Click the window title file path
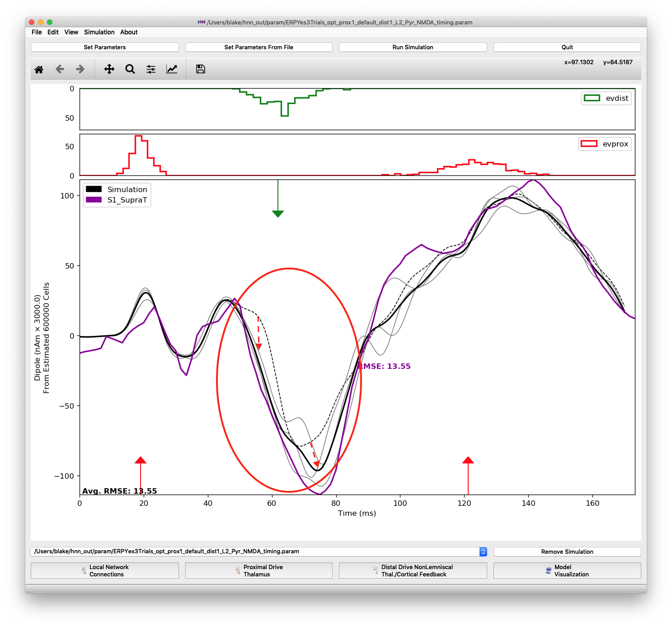This screenshot has height=627, width=672. [x=339, y=22]
